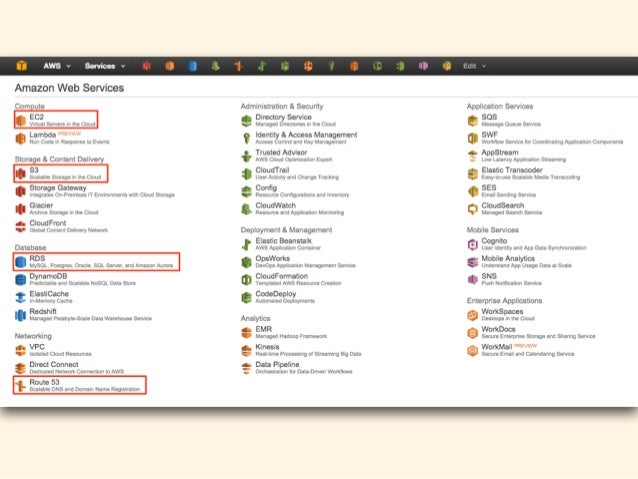Click the Elastic Beanstalk icon
Screen dimensions: 638x479
point(247,244)
